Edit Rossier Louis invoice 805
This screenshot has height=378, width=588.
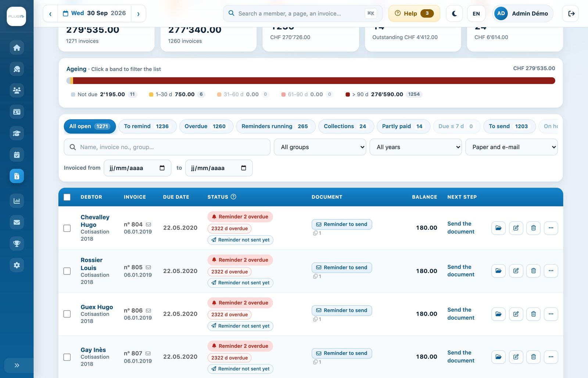pyautogui.click(x=516, y=271)
